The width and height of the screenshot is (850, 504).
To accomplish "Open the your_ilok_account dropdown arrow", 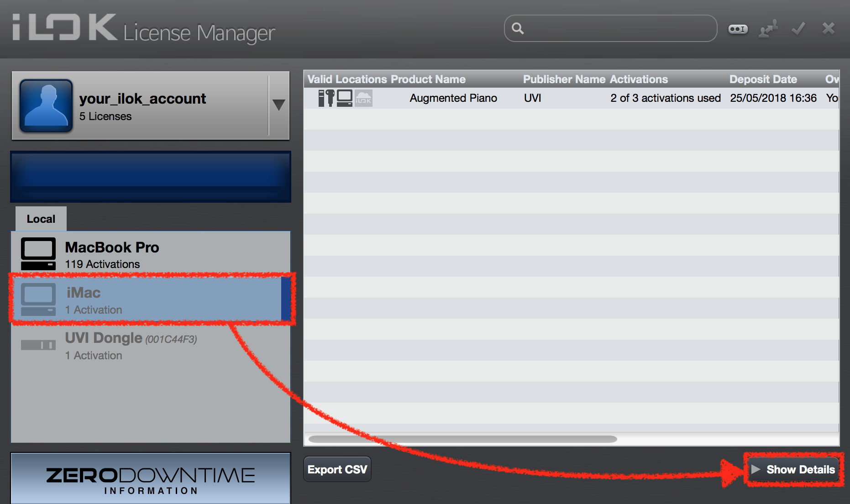I will (x=278, y=105).
